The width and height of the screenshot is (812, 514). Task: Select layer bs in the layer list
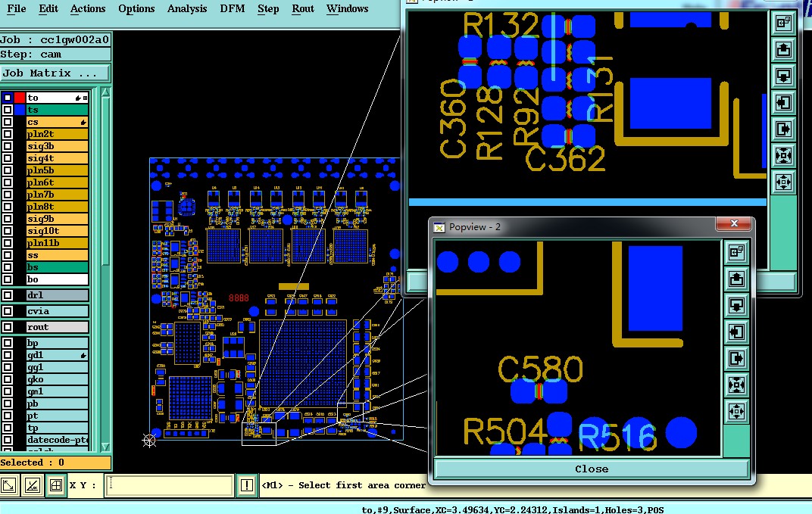tap(57, 267)
